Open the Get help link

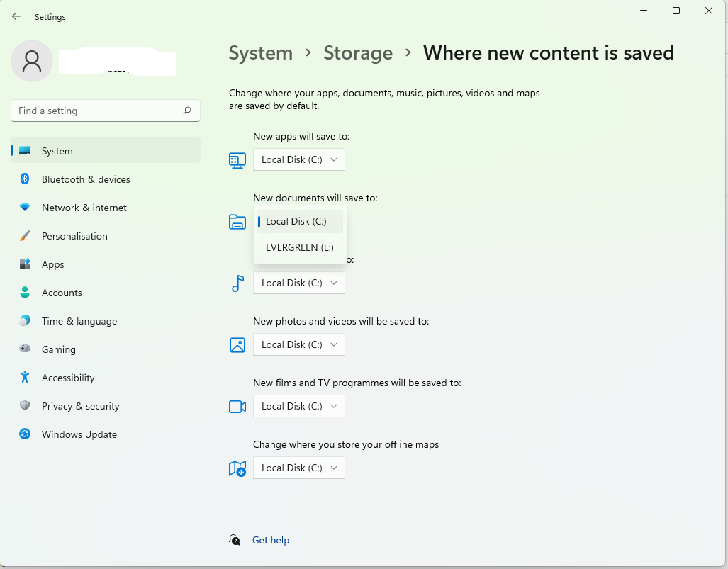(271, 540)
